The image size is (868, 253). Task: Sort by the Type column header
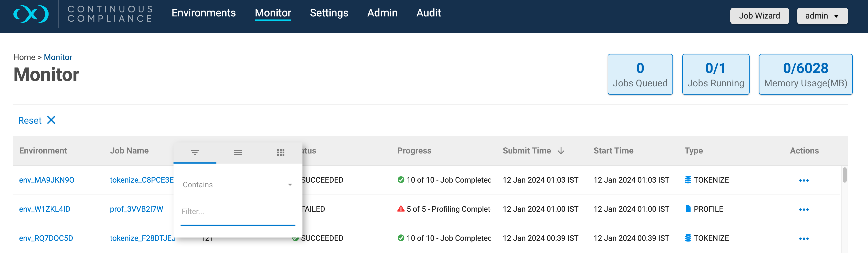tap(694, 151)
